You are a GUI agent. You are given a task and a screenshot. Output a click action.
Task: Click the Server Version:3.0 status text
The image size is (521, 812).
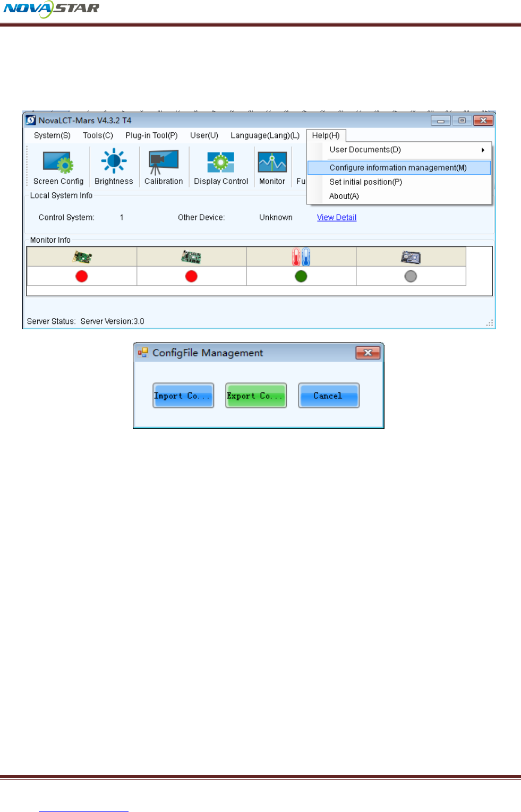[x=112, y=321]
